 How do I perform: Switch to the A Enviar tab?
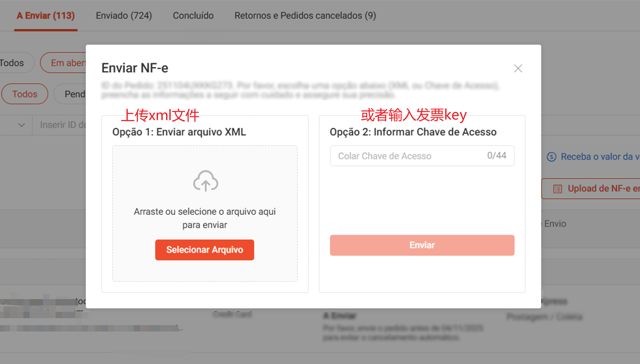46,16
